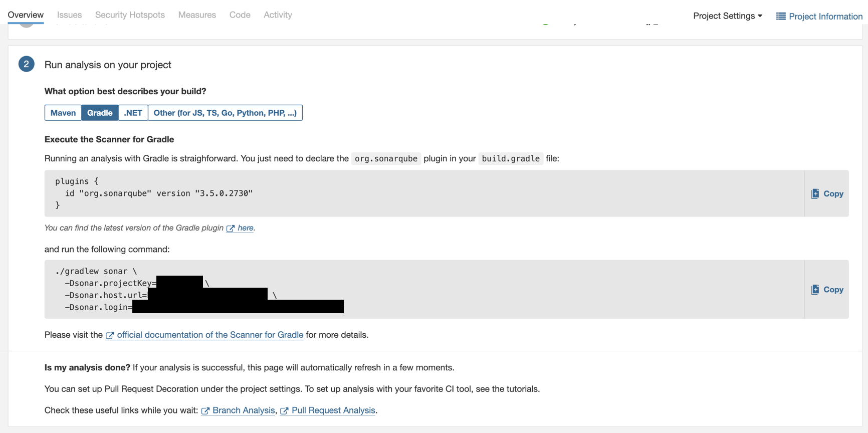The image size is (868, 433).
Task: Click the plugins code version line "3.5.0.2730"
Action: point(159,193)
